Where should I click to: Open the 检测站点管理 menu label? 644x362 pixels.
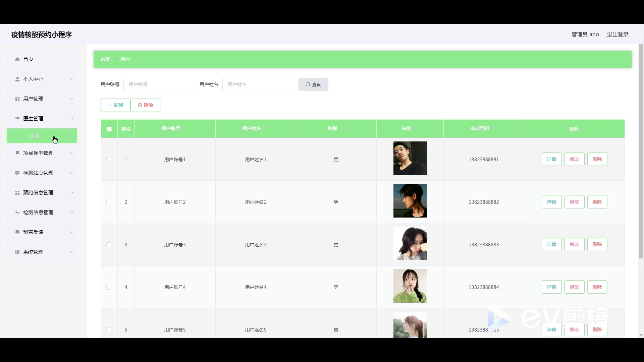[38, 173]
